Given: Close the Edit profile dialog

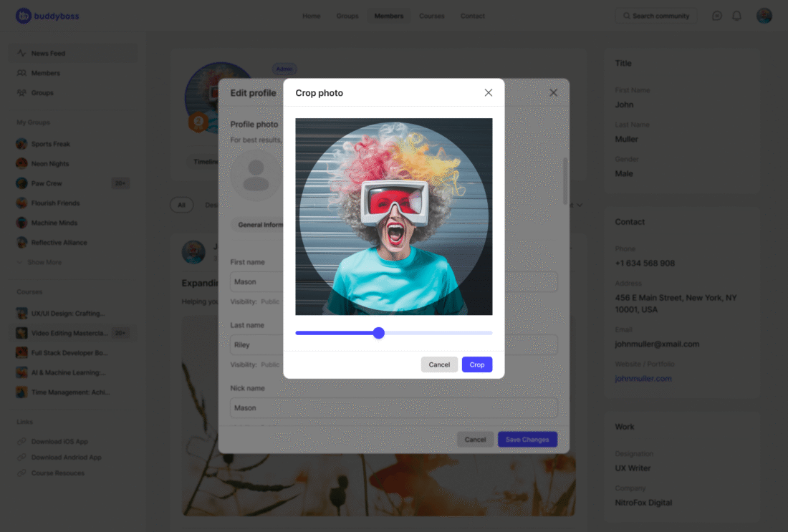Looking at the screenshot, I should 553,93.
